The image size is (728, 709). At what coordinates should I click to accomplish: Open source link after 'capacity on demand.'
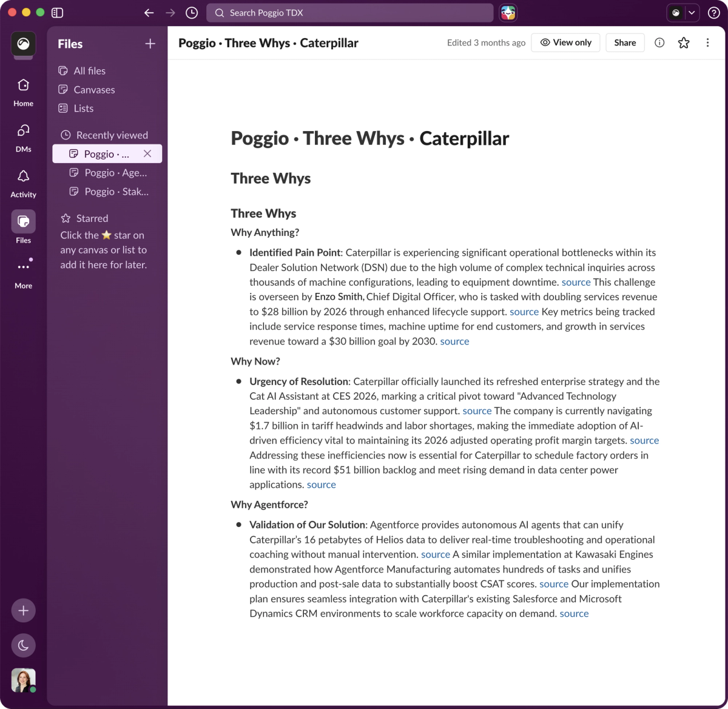(574, 614)
